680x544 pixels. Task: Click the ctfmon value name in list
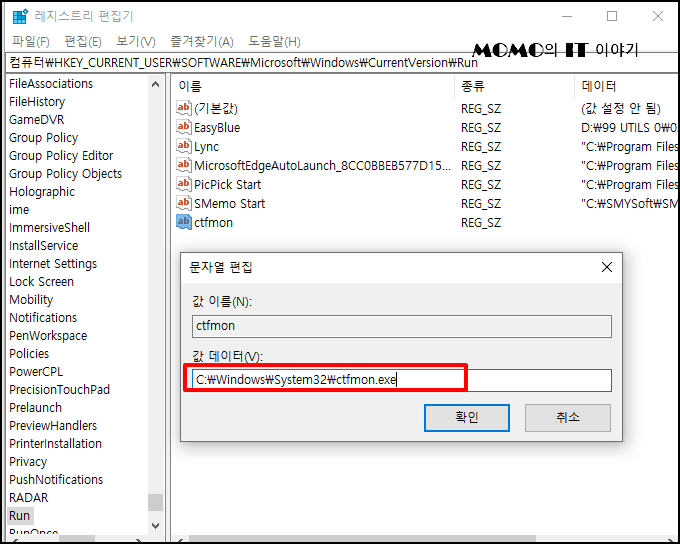213,223
